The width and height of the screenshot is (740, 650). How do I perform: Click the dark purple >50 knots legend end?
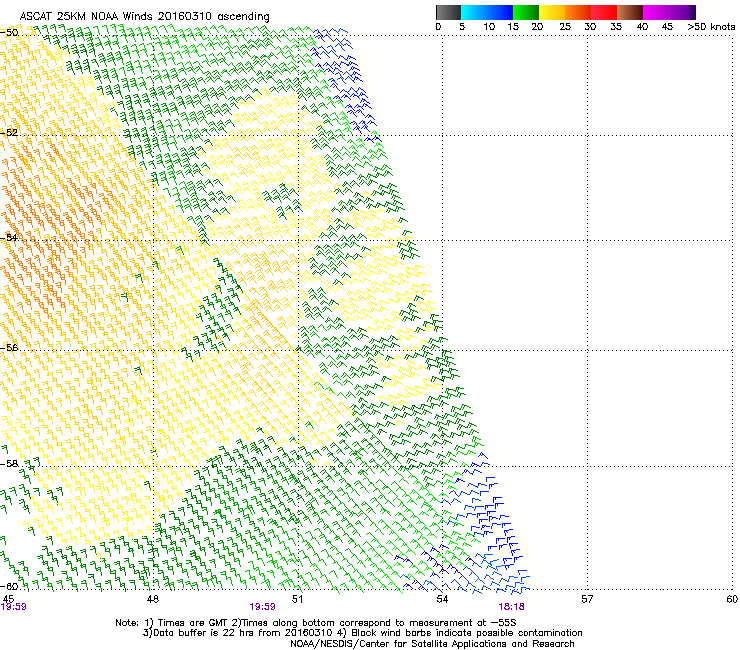[x=693, y=12]
